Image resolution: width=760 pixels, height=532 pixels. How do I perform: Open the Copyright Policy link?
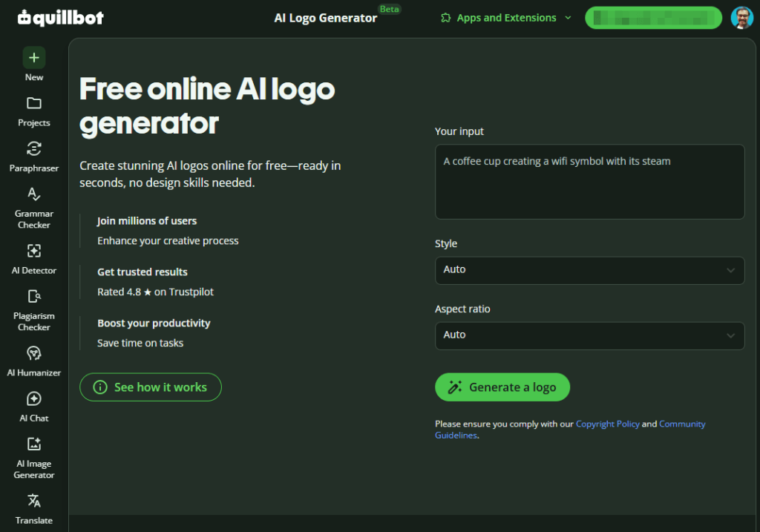tap(607, 424)
